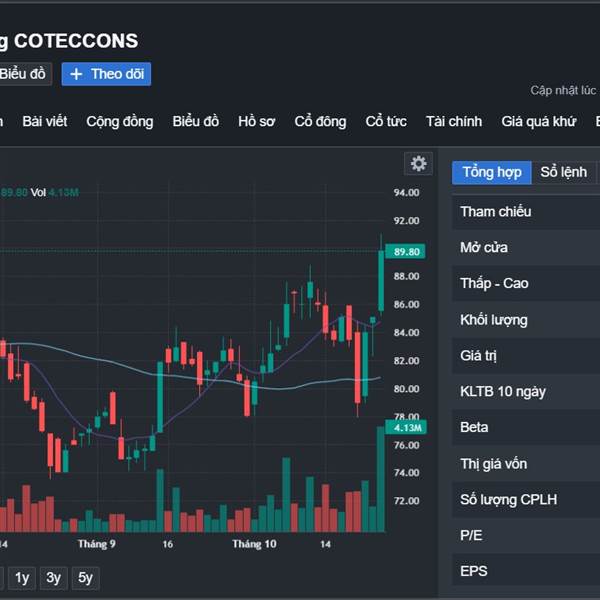Click the Khối lượng row
This screenshot has width=600, height=600.
click(494, 320)
